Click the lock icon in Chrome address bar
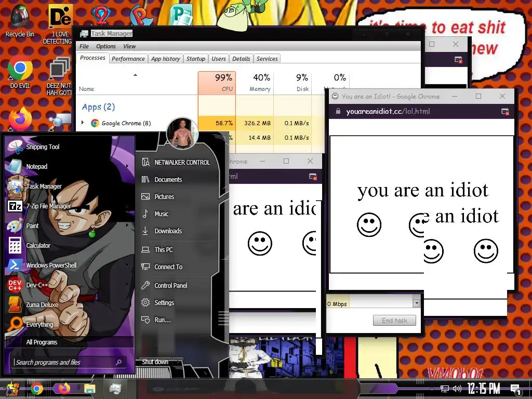Image resolution: width=532 pixels, height=399 pixels. click(338, 111)
